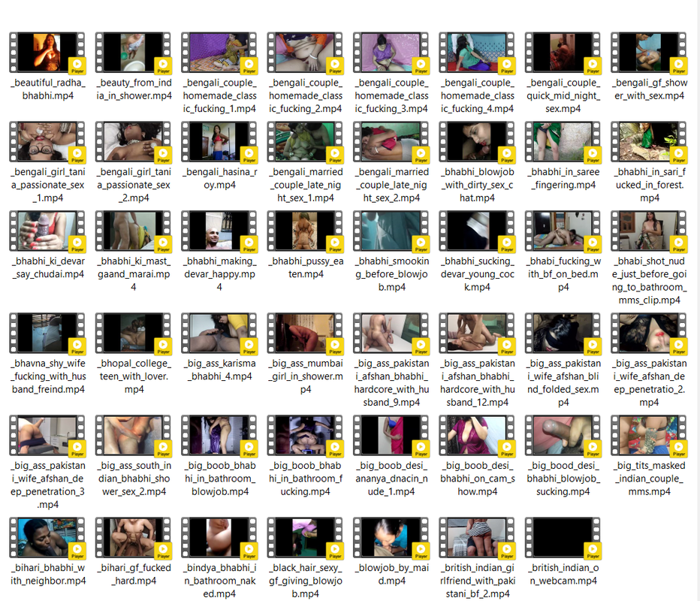
Task: Click the _british_indian_girlfriend_with_pakistani_bf_2.mp4 file name
Action: coord(477,581)
